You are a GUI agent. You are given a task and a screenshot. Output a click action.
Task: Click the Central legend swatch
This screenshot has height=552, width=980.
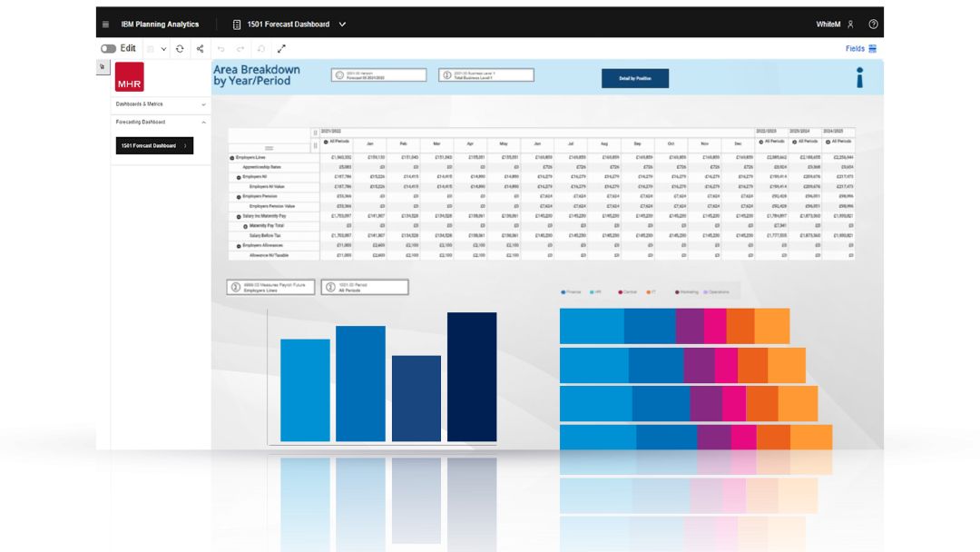coord(620,292)
